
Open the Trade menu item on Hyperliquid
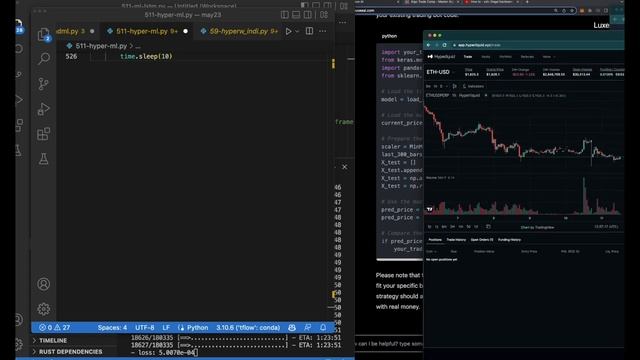[468, 57]
